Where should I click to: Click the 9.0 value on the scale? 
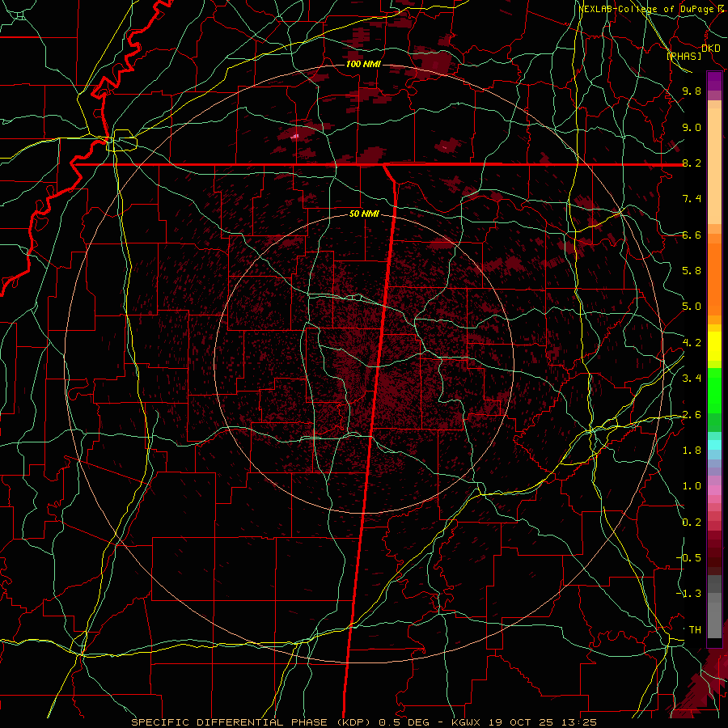click(692, 128)
